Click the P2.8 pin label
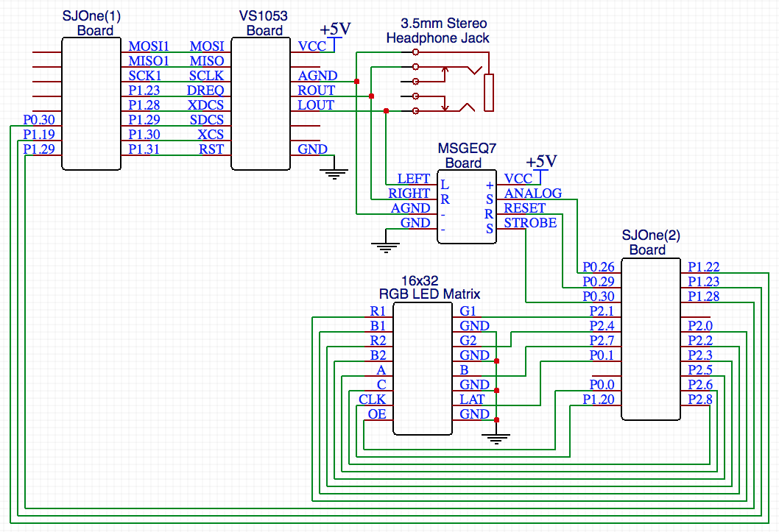This screenshot has width=779, height=532. [x=700, y=400]
